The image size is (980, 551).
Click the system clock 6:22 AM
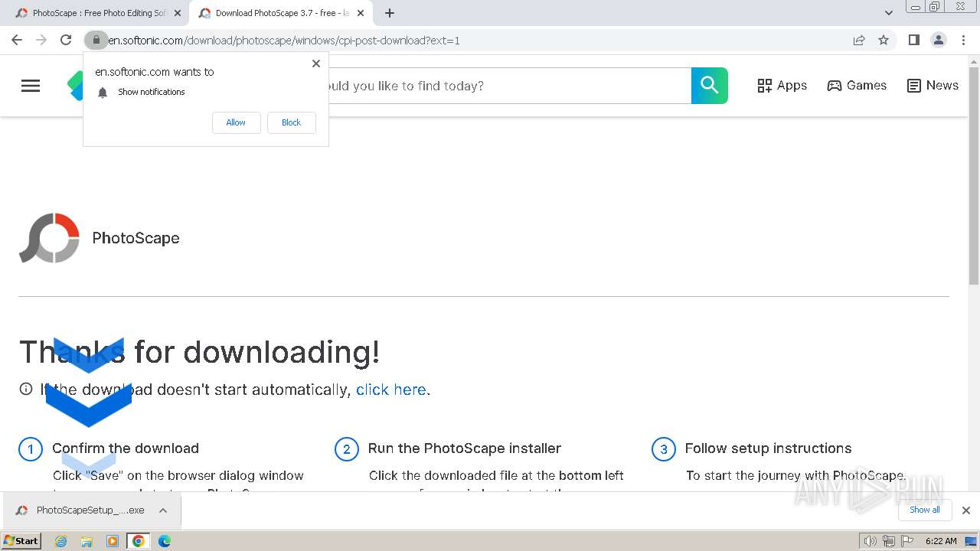point(941,541)
